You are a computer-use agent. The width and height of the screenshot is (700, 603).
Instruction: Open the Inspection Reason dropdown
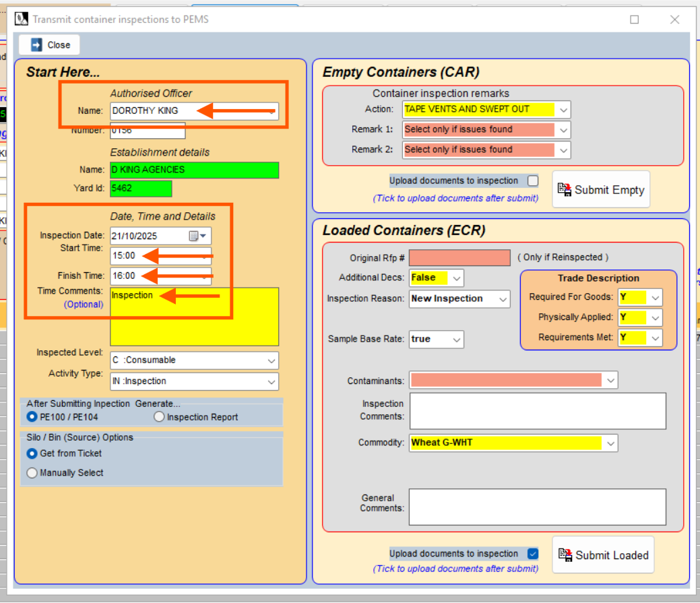point(503,299)
